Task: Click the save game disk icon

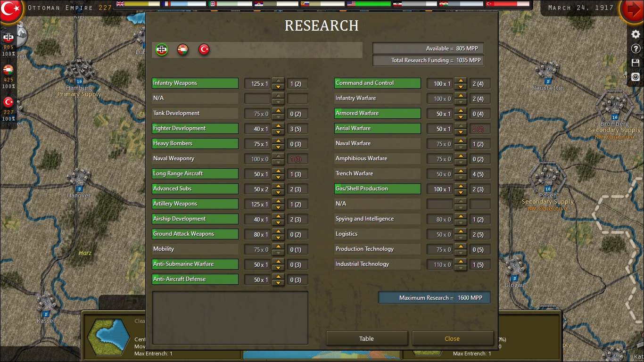Action: pos(635,62)
